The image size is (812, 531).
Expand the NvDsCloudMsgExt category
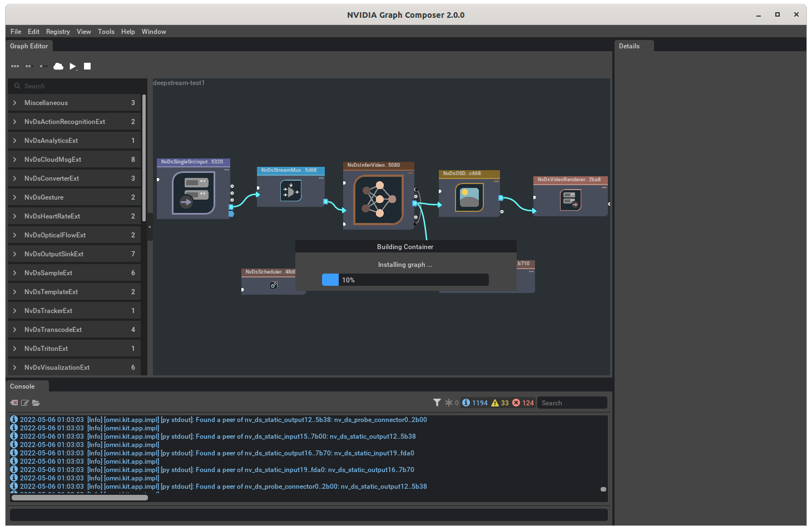(x=14, y=159)
